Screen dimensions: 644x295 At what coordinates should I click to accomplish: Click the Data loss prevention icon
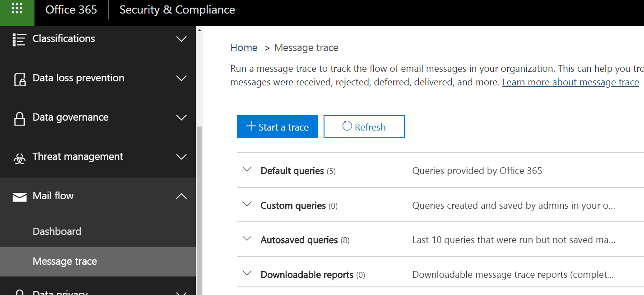[19, 78]
